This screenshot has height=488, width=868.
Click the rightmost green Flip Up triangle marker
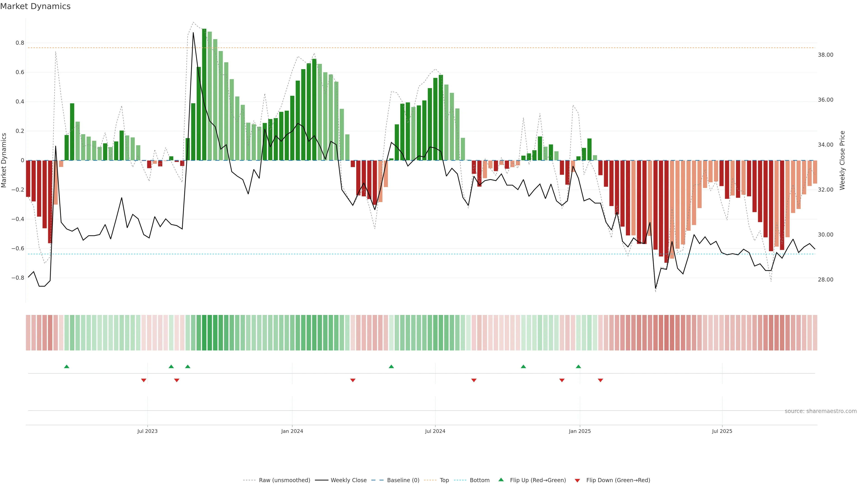point(578,366)
